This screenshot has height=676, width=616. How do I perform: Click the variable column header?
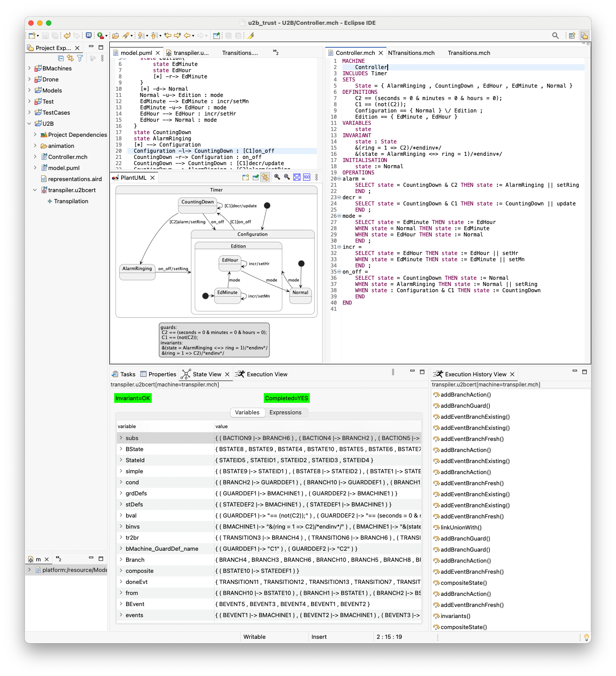point(165,426)
